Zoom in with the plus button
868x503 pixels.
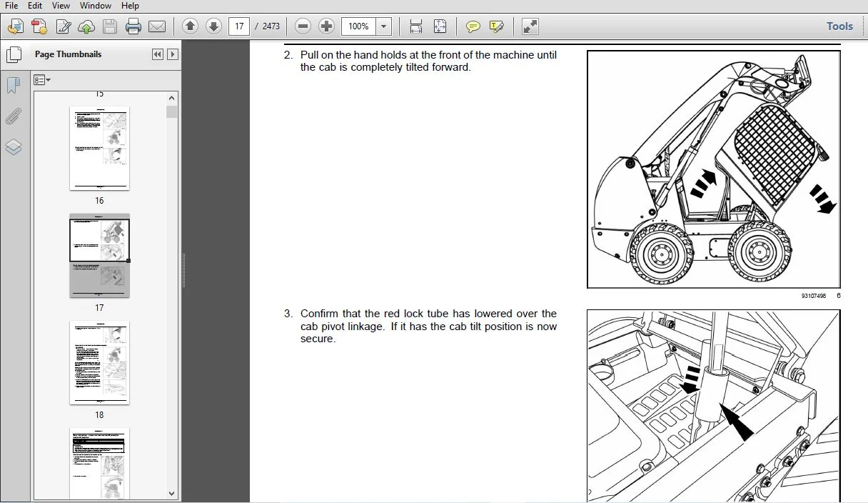click(x=326, y=26)
